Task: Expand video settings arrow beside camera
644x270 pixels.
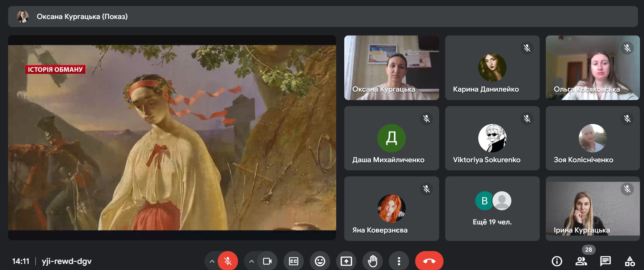Action: coord(251,261)
